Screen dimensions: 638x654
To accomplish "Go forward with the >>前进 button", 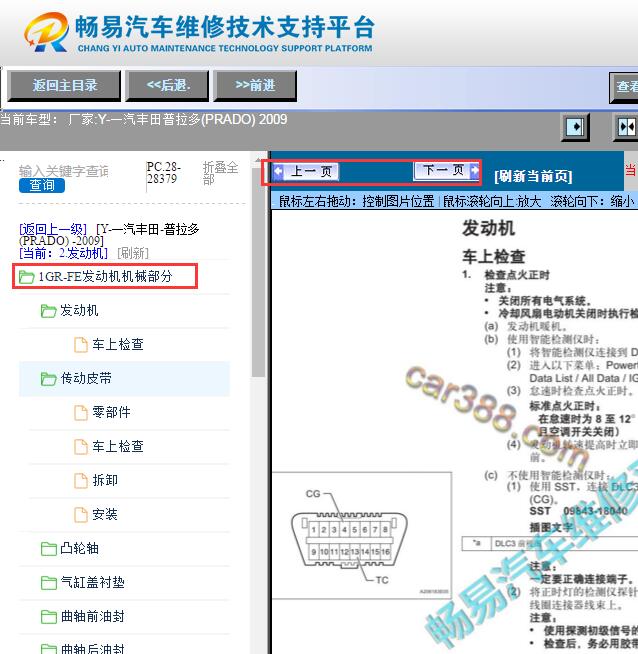I will pos(255,86).
